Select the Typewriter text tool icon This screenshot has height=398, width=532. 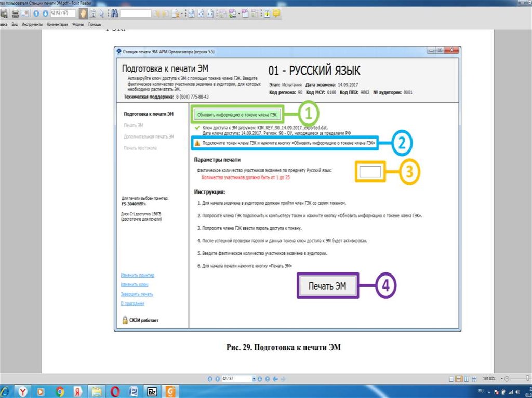pyautogui.click(x=267, y=13)
